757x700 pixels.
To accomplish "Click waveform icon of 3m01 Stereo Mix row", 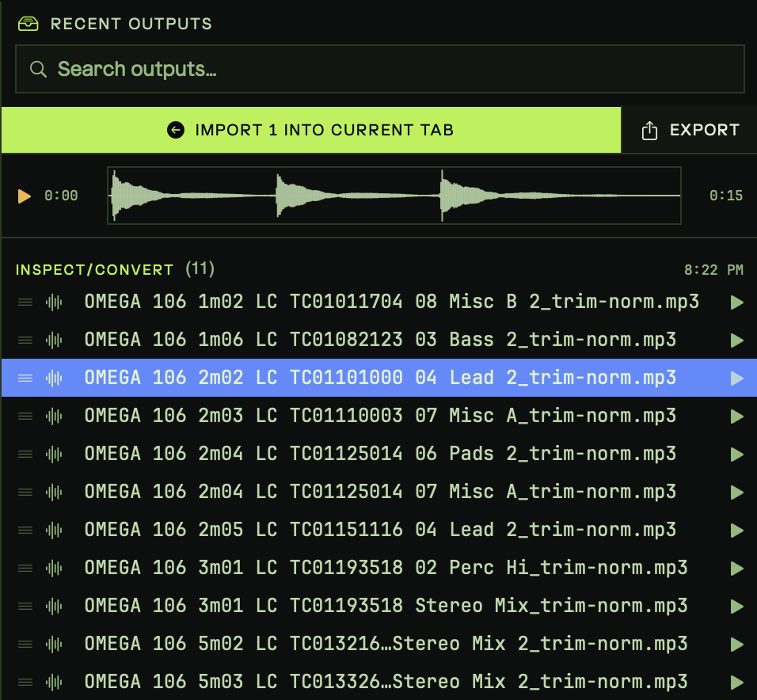I will coord(54,607).
